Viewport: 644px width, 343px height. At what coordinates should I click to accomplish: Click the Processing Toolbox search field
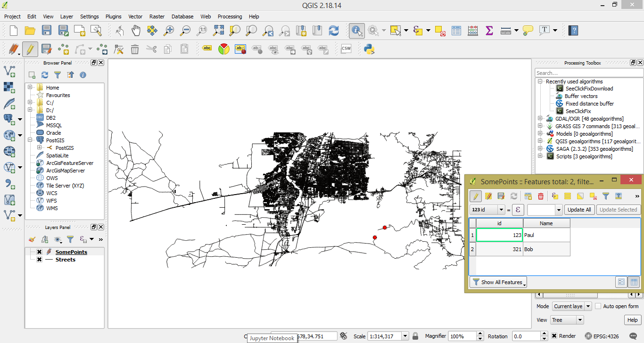click(x=588, y=73)
